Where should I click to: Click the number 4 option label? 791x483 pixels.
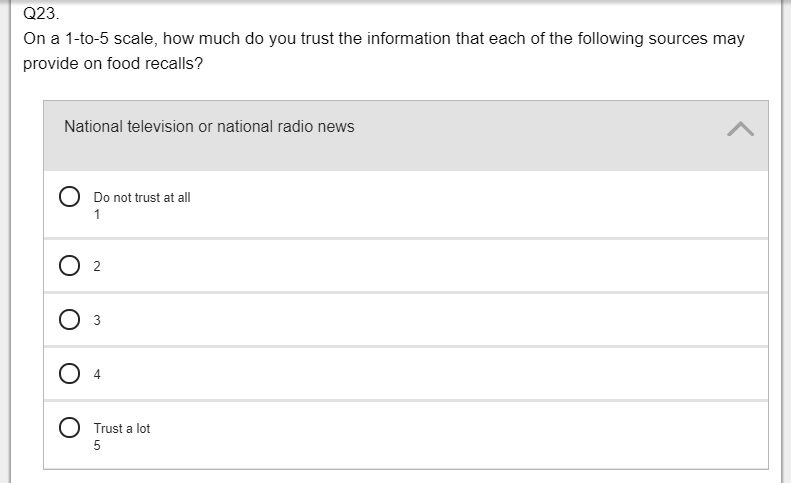[97, 375]
